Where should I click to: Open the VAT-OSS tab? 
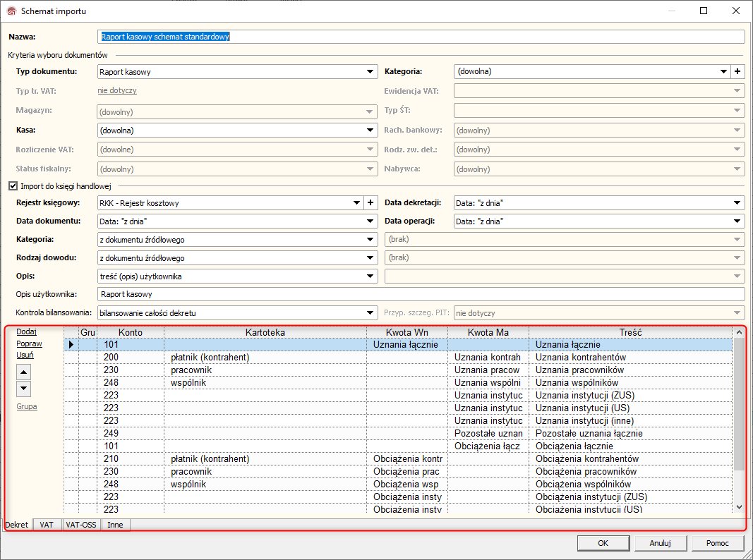pyautogui.click(x=81, y=525)
